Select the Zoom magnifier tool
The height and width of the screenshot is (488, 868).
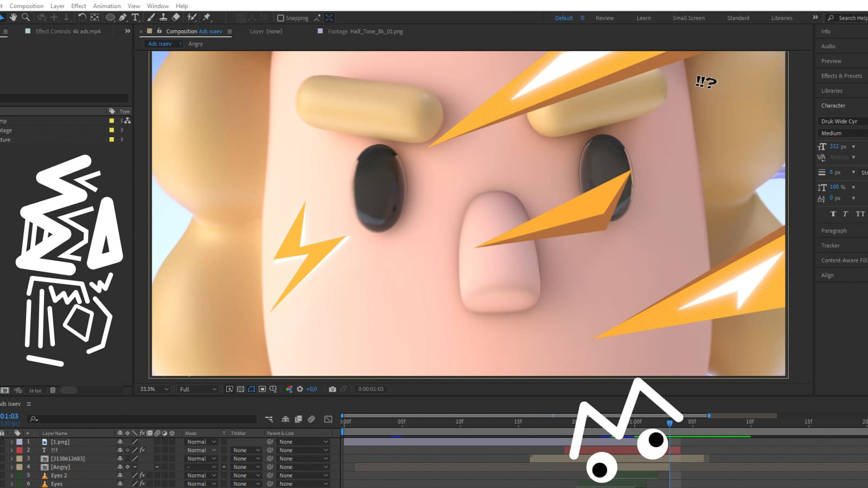click(25, 17)
